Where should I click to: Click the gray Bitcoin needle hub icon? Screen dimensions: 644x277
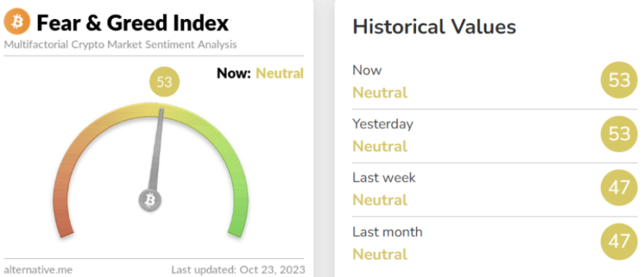pyautogui.click(x=150, y=200)
